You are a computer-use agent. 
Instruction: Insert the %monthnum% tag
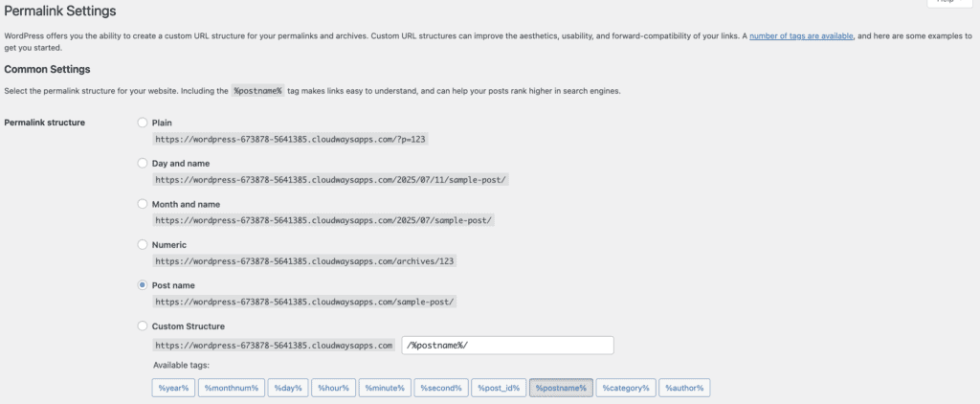pyautogui.click(x=232, y=388)
